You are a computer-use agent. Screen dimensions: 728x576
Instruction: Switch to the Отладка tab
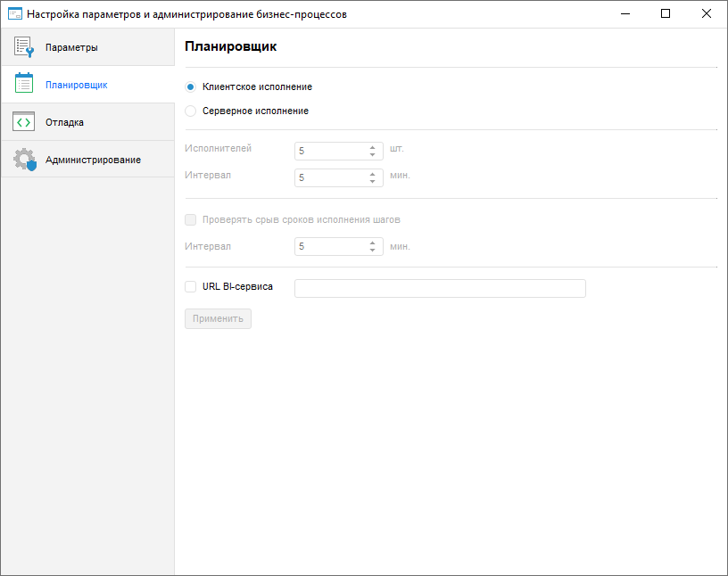(x=64, y=122)
